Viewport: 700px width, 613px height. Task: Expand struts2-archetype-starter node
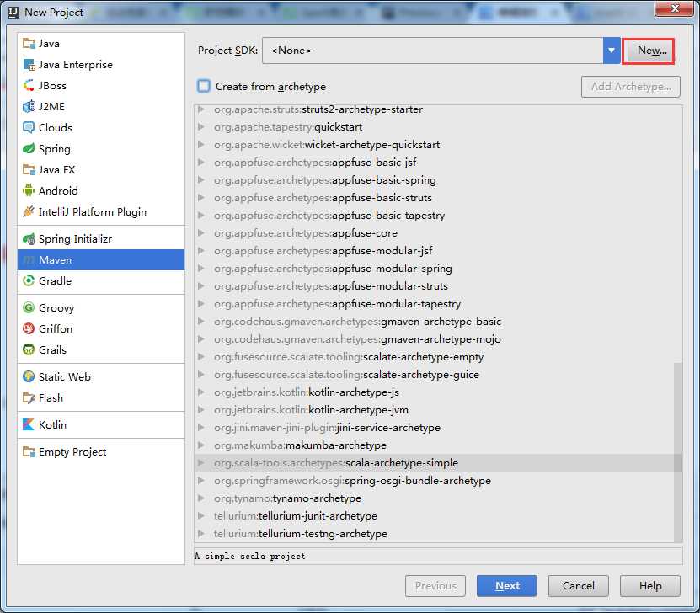pos(200,109)
